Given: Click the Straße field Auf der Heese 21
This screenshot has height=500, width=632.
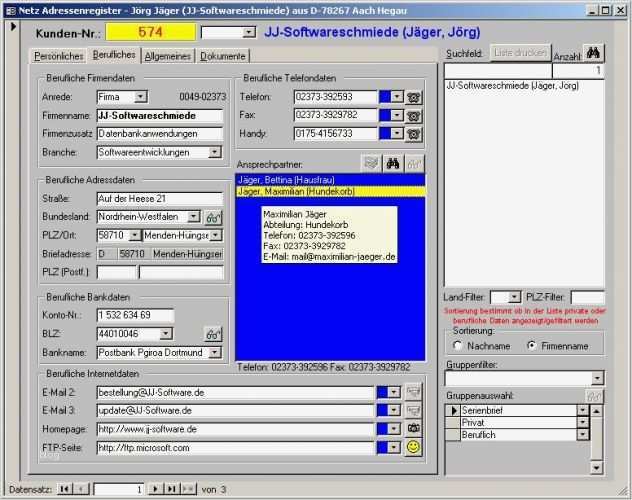Looking at the screenshot, I should tap(160, 199).
